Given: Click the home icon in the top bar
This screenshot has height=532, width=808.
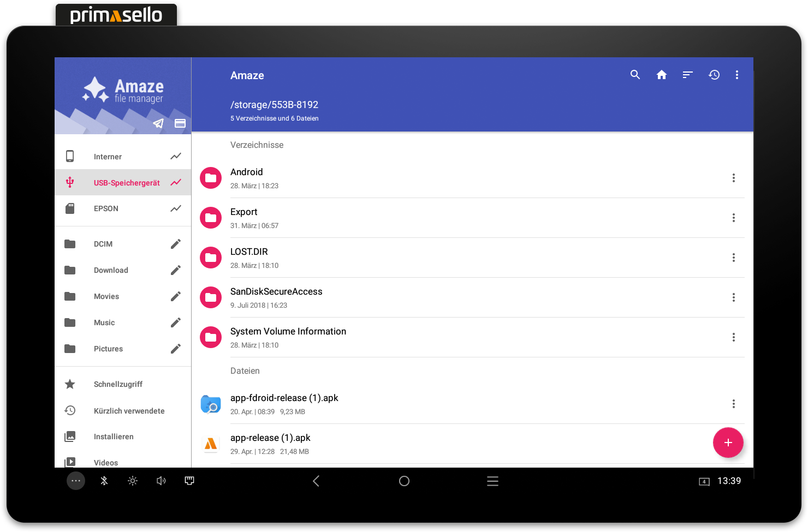Looking at the screenshot, I should pos(662,75).
